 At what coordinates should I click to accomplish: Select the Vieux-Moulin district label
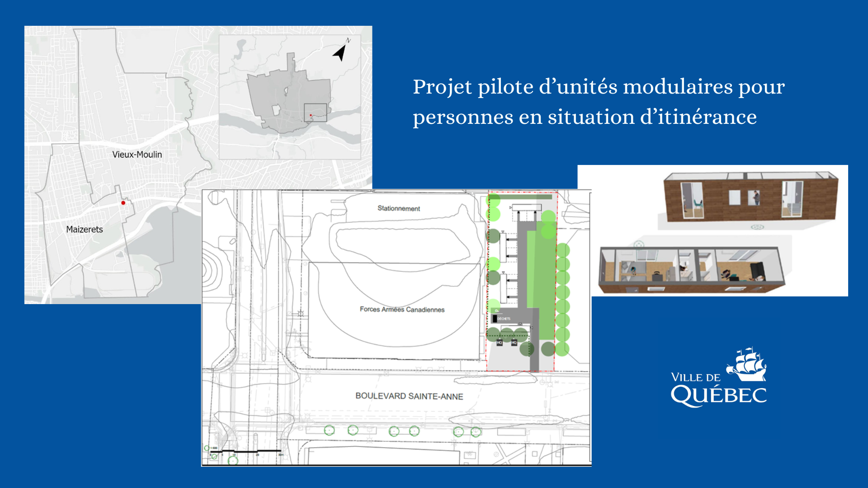coord(137,155)
